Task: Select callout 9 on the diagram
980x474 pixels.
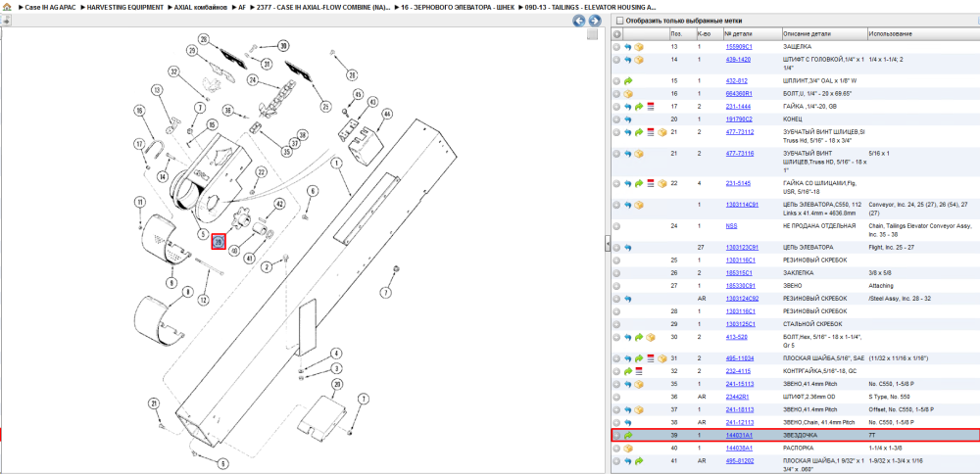Action: 171,283
